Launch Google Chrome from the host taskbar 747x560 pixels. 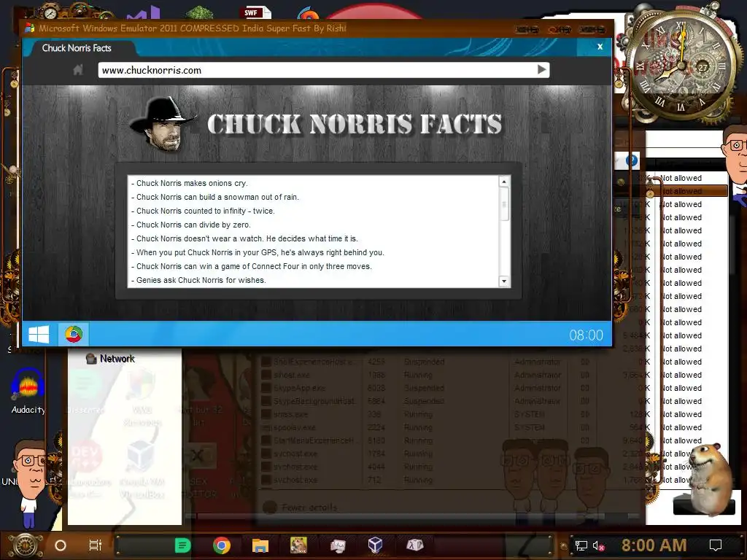pyautogui.click(x=222, y=545)
